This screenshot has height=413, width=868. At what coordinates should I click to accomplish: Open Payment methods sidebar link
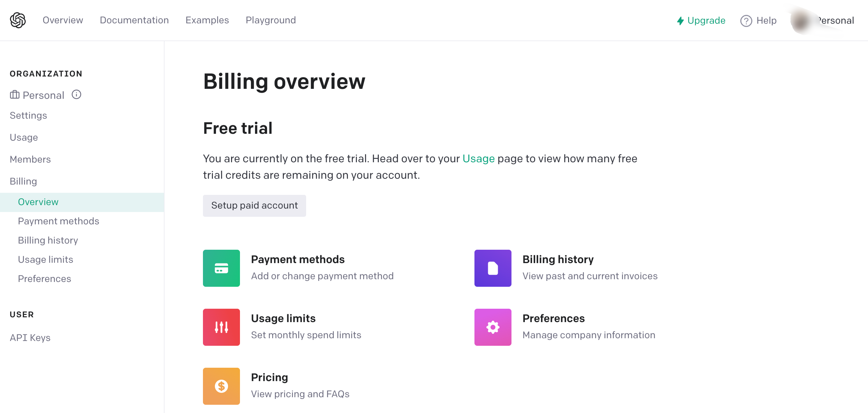coord(58,221)
